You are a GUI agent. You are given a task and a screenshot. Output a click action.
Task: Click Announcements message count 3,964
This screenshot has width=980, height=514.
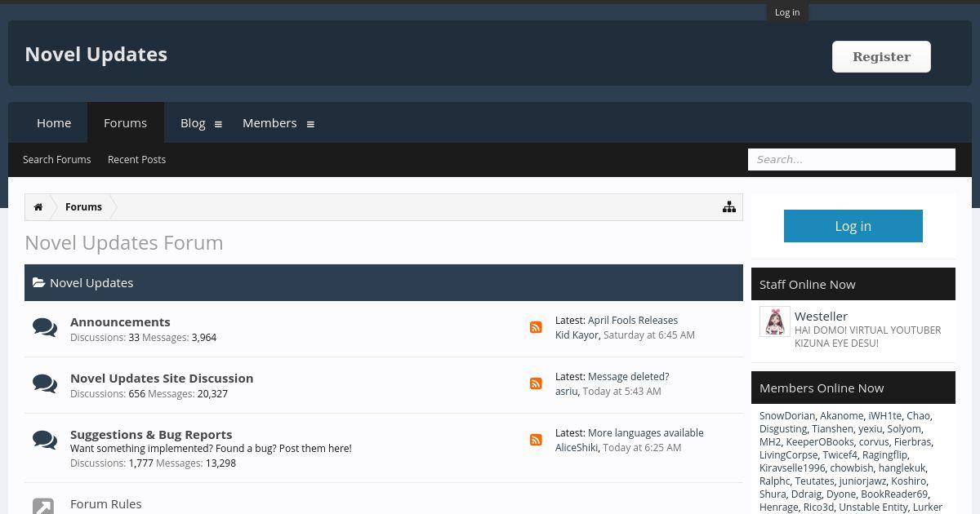click(204, 337)
